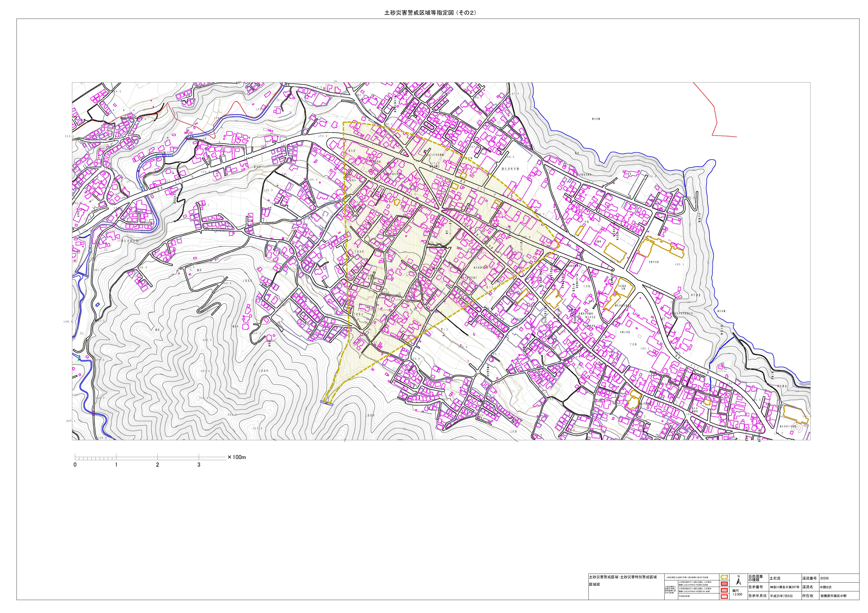Click the 津久井町中野 place label on map
Viewport: 868px width, 613px height.
click(x=510, y=169)
